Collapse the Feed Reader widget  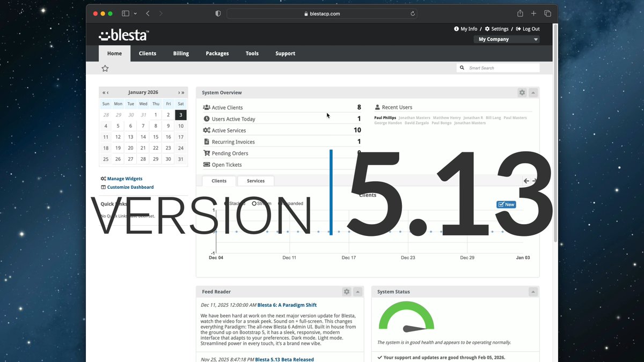(x=357, y=291)
